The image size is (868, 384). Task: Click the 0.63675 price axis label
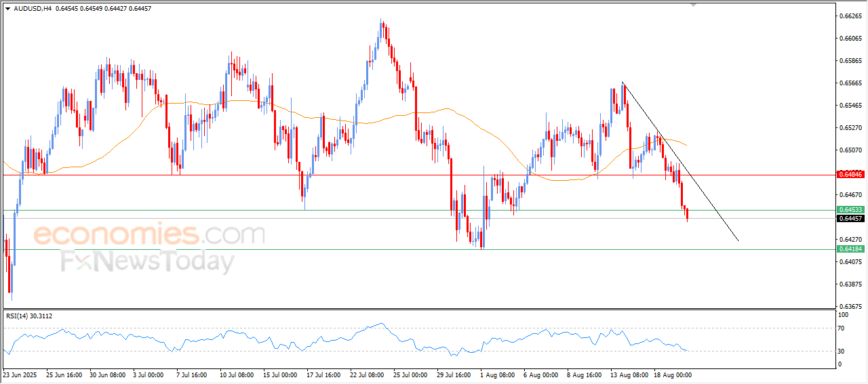tap(850, 306)
